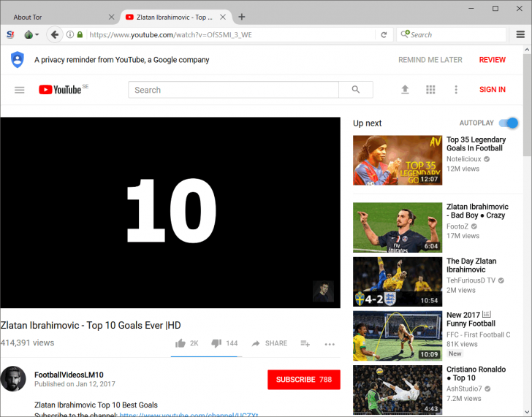Click the green padlock security icon
This screenshot has height=417, width=532.
point(80,34)
